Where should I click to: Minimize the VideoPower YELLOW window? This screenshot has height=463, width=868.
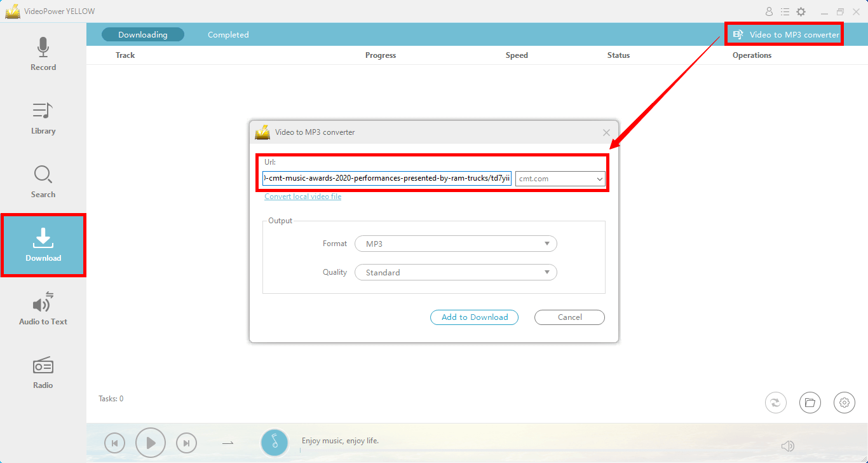824,11
